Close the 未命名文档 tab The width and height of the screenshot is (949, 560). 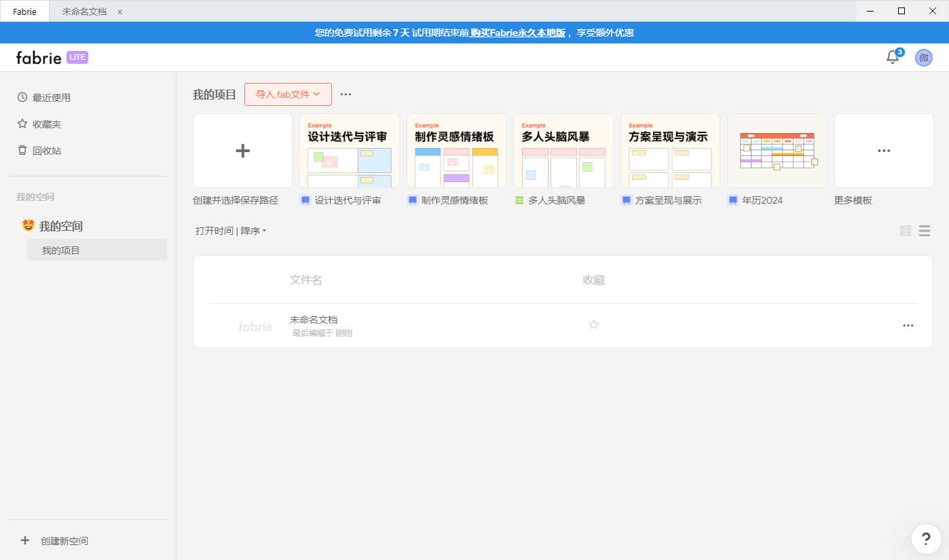[x=120, y=12]
